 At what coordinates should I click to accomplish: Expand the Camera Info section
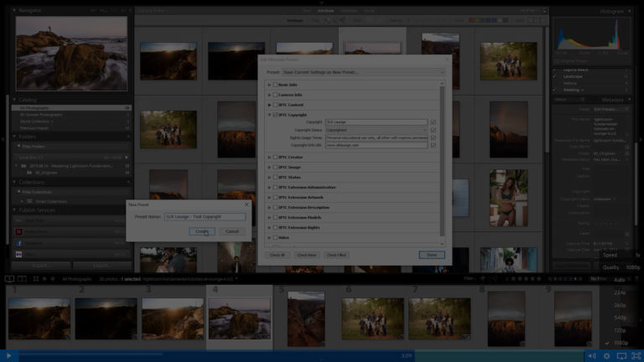coord(269,95)
